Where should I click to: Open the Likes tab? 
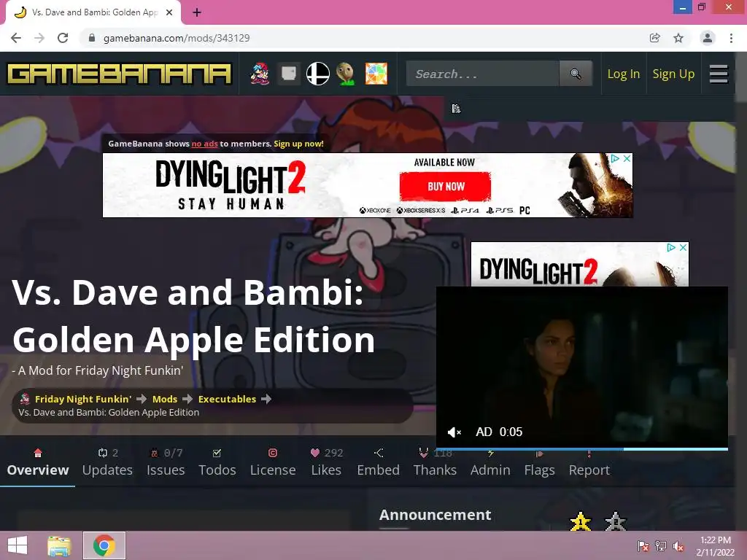(326, 462)
